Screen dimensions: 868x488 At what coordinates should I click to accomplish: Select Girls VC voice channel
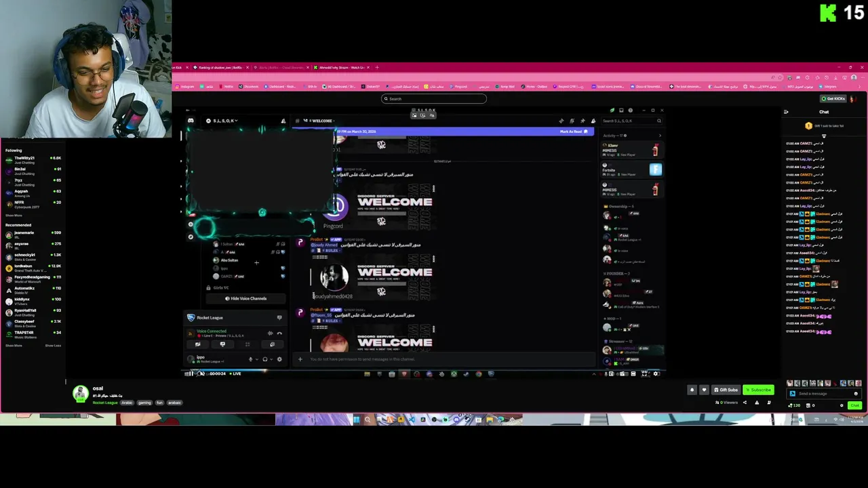(x=221, y=287)
